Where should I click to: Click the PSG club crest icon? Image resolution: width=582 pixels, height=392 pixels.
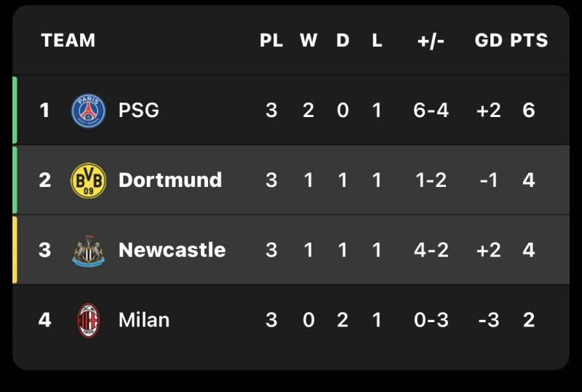point(88,111)
